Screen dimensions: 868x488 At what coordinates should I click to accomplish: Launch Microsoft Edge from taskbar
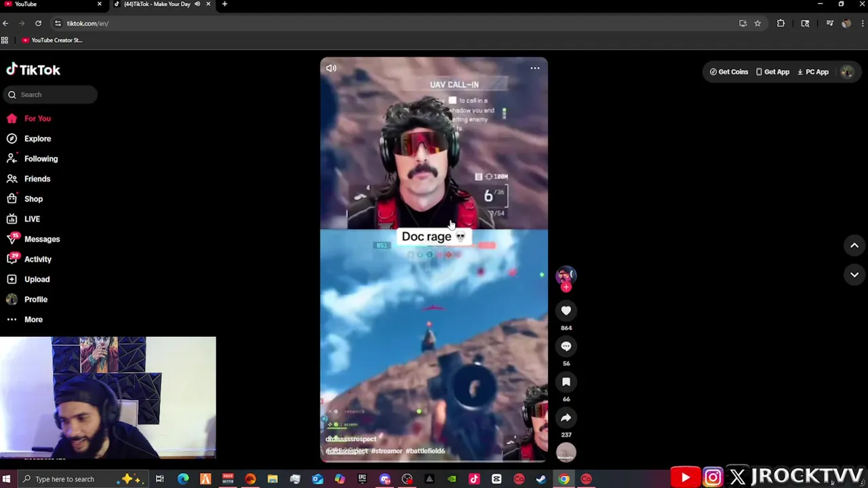pos(183,479)
